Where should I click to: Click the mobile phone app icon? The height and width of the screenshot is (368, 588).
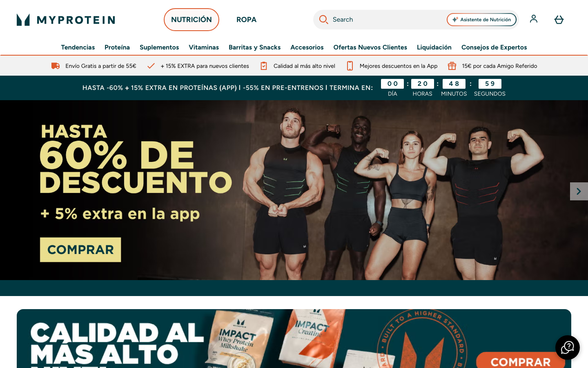[350, 66]
